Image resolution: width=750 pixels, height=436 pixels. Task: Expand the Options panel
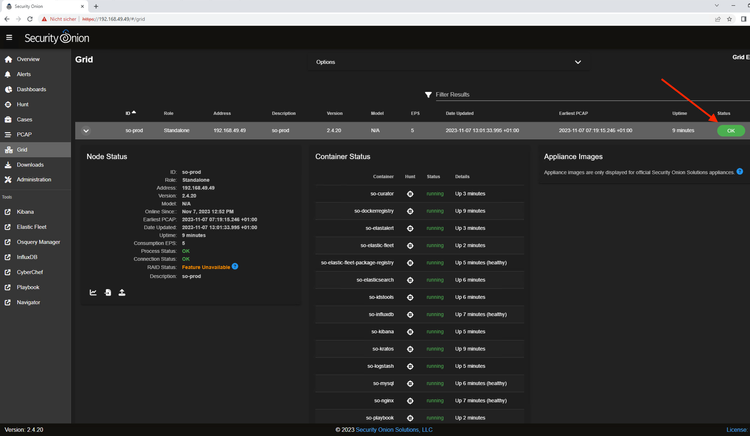pyautogui.click(x=578, y=62)
